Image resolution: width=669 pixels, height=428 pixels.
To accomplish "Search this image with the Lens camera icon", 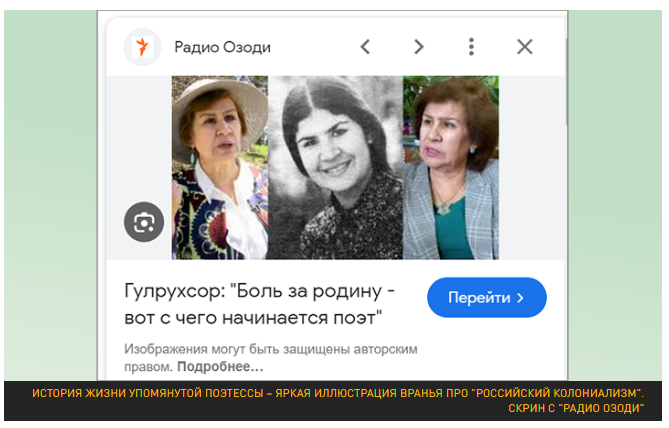I will click(144, 222).
